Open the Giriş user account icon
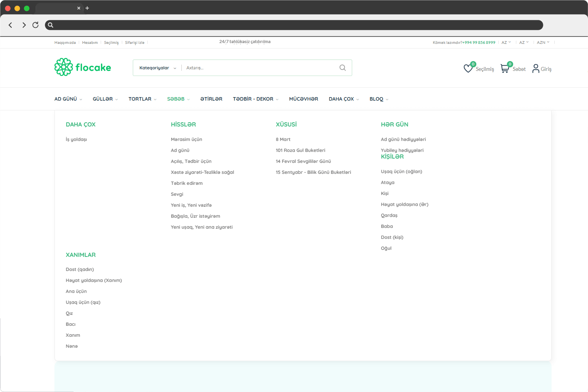Screen dimensions: 588x392 [536, 68]
